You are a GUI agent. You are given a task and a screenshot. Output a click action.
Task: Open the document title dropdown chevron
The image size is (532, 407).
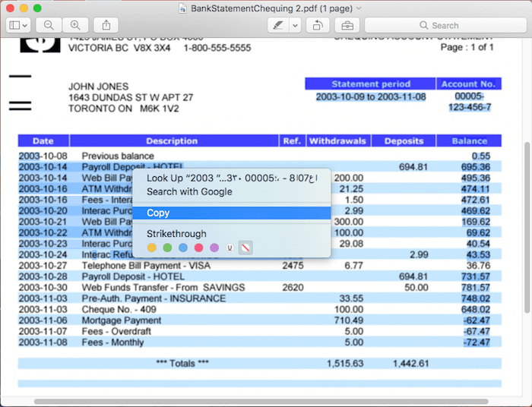click(x=359, y=8)
